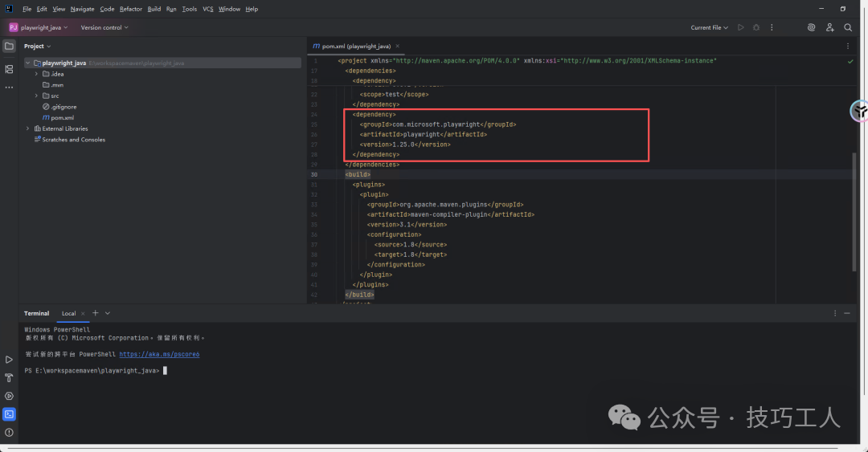868x452 pixels.
Task: Open the Help menu
Action: point(252,9)
